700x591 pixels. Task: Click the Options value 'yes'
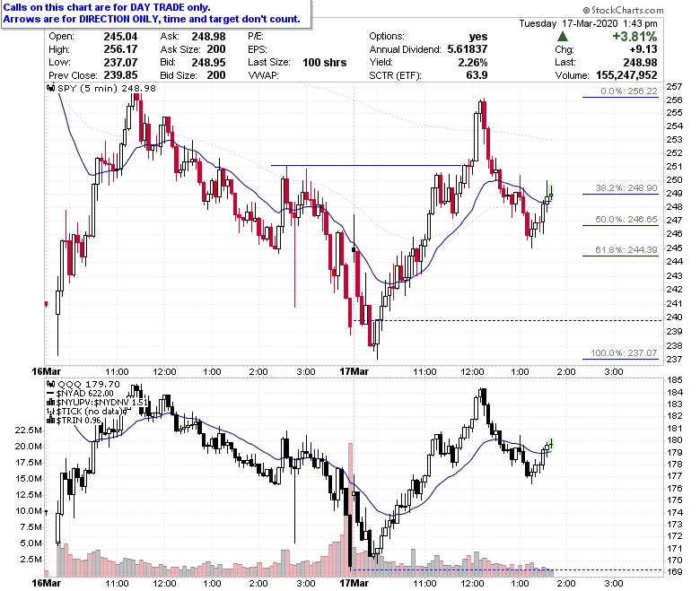pos(478,37)
